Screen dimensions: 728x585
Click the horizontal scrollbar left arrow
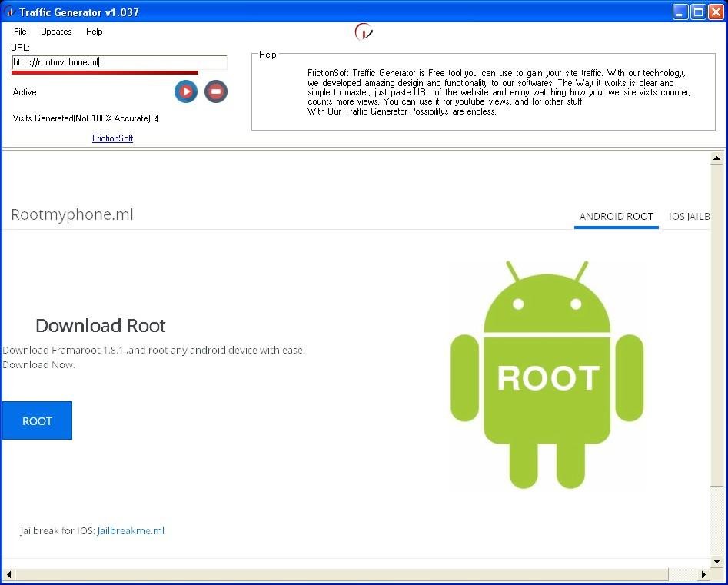8,575
